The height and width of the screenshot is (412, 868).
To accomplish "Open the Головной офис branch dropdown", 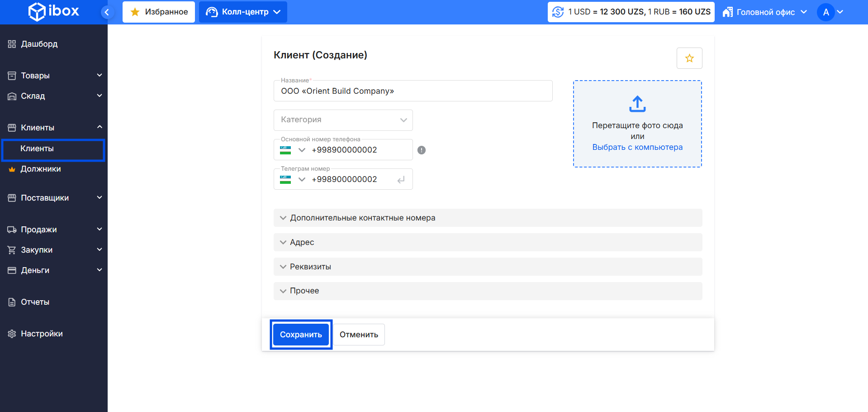I will point(765,12).
